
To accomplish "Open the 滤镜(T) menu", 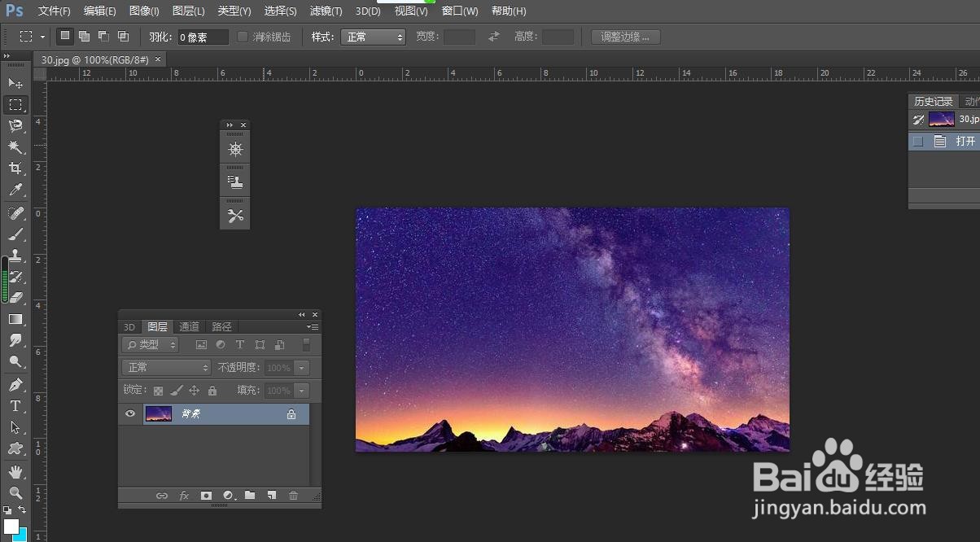I will point(326,11).
